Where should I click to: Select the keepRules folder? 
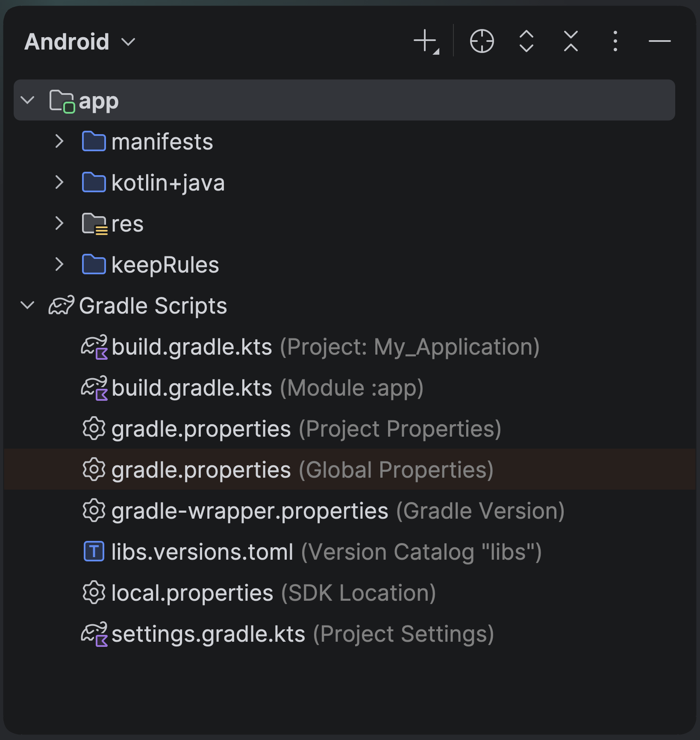[165, 265]
